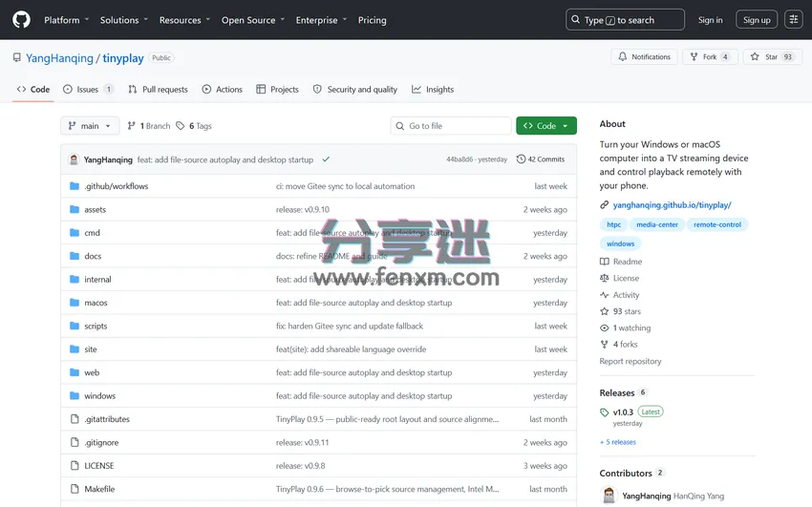Click the Star icon

click(755, 56)
